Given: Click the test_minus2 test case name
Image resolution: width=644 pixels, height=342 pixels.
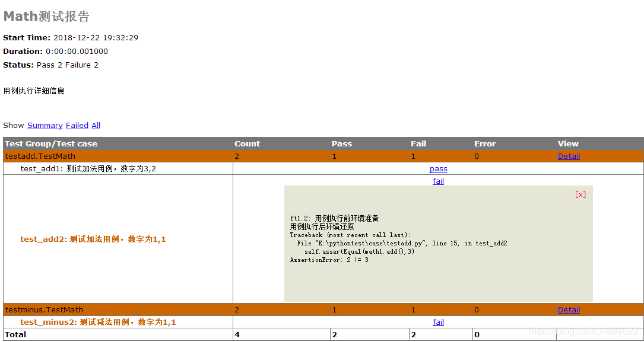Looking at the screenshot, I should point(98,322).
